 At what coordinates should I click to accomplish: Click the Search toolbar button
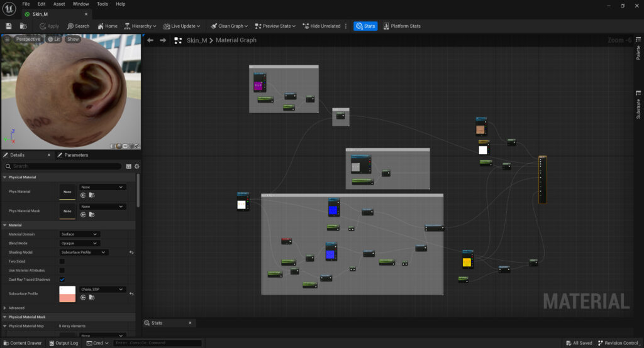click(x=78, y=26)
